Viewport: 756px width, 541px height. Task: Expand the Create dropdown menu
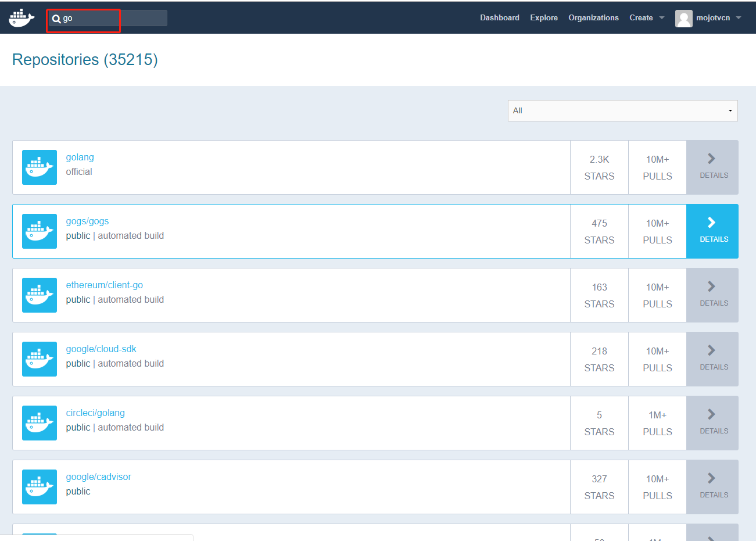tap(647, 18)
